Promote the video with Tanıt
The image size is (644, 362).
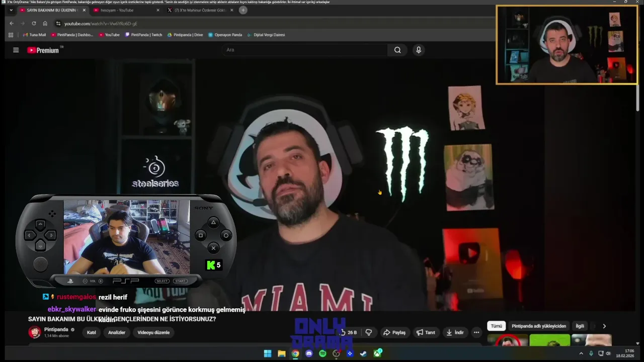pyautogui.click(x=426, y=332)
